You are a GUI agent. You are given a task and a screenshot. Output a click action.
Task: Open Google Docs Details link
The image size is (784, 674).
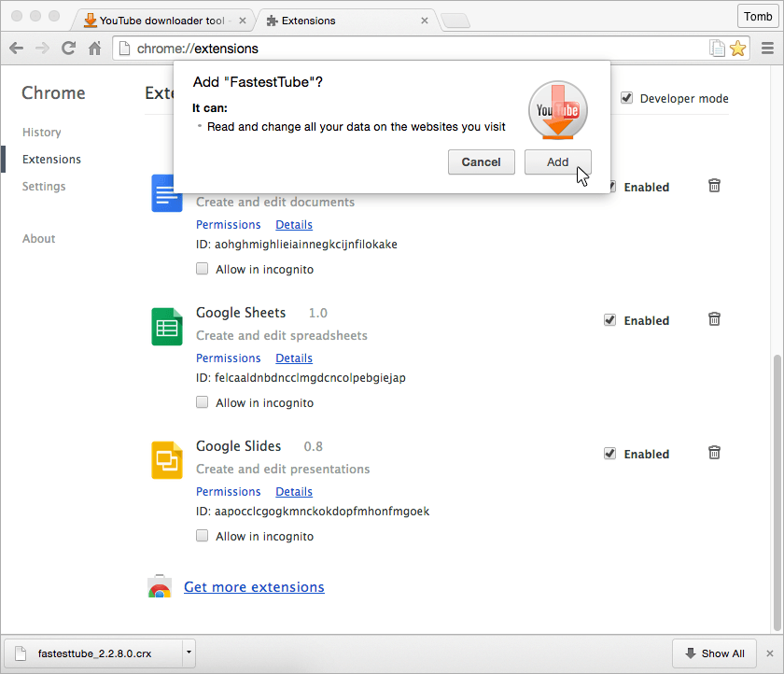(294, 224)
